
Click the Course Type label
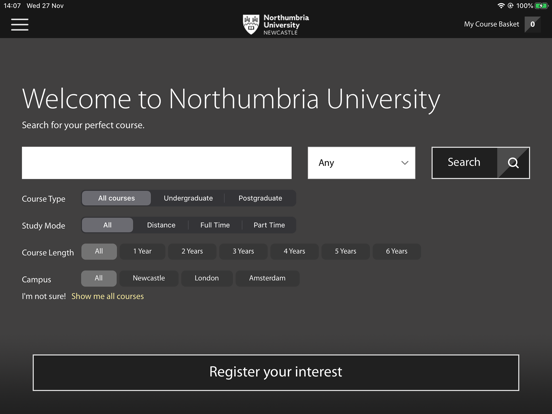[x=43, y=199]
